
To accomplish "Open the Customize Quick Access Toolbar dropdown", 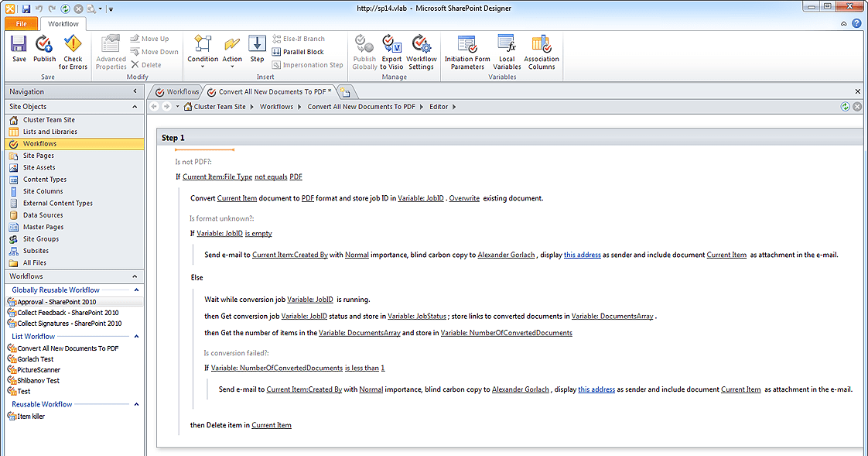I will pos(110,9).
